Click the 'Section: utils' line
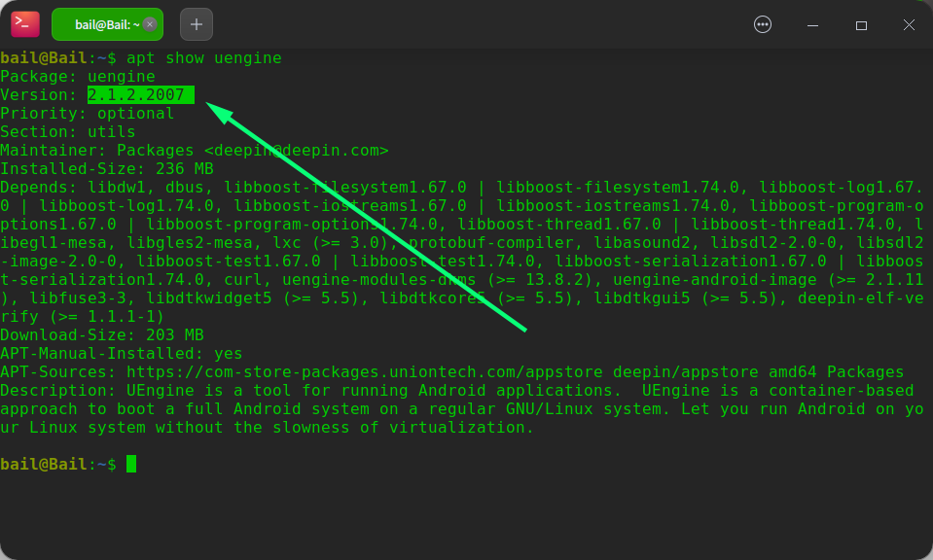The height and width of the screenshot is (560, 933). click(68, 132)
